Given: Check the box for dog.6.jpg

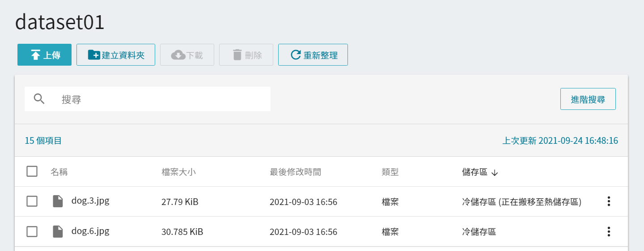Looking at the screenshot, I should pos(32,232).
